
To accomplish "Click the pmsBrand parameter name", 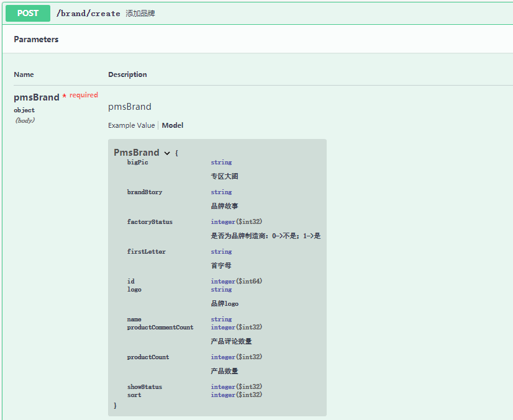I will pyautogui.click(x=36, y=97).
